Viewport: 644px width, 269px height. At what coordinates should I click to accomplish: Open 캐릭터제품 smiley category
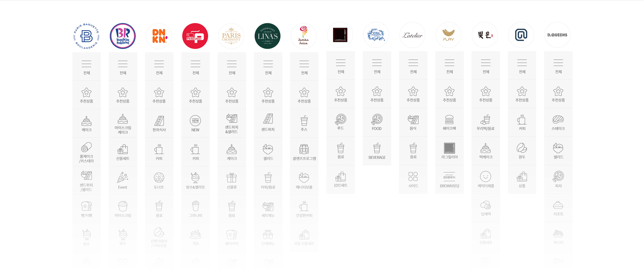(x=486, y=180)
